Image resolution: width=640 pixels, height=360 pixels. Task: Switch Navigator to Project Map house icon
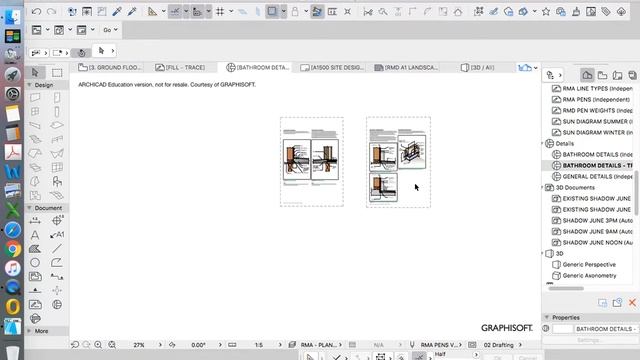(587, 75)
